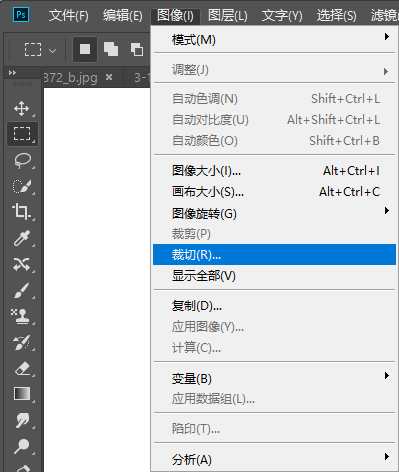This screenshot has width=399, height=472.
Task: Select the Eyedropper tool
Action: coord(22,238)
